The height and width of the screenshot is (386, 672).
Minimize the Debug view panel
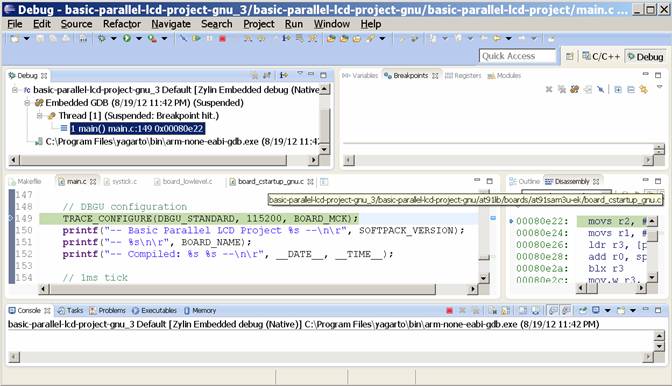(x=312, y=75)
